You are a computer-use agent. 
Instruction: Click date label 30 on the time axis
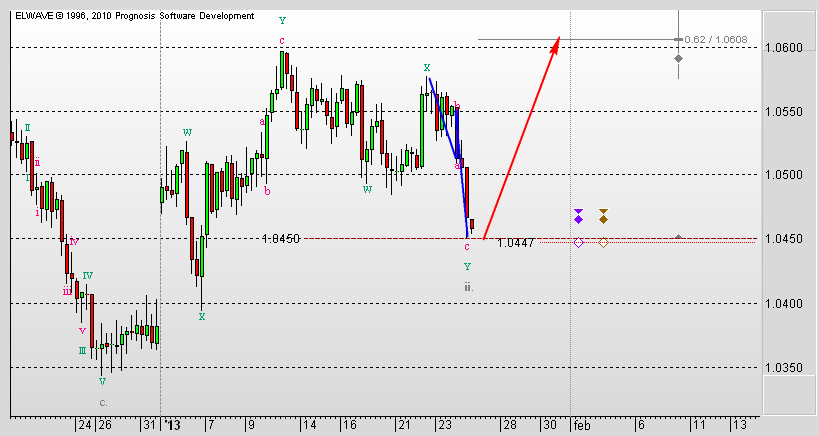[549, 425]
